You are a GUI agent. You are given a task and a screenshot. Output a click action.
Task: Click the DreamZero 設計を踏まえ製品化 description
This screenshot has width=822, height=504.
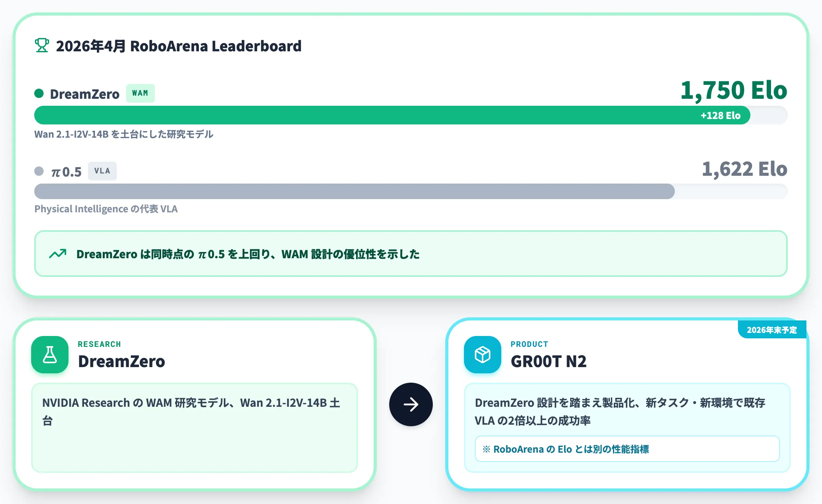[x=620, y=411]
